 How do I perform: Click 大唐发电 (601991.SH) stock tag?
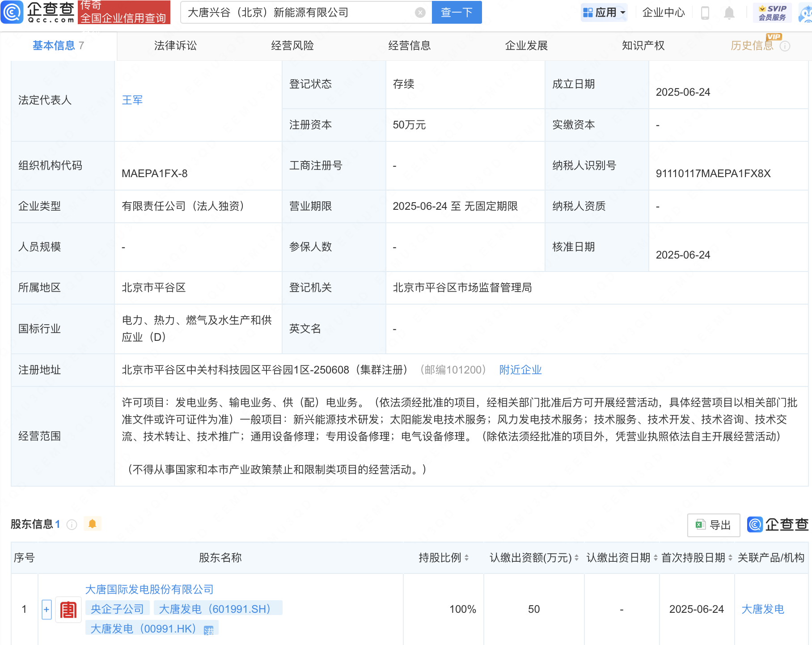point(218,609)
